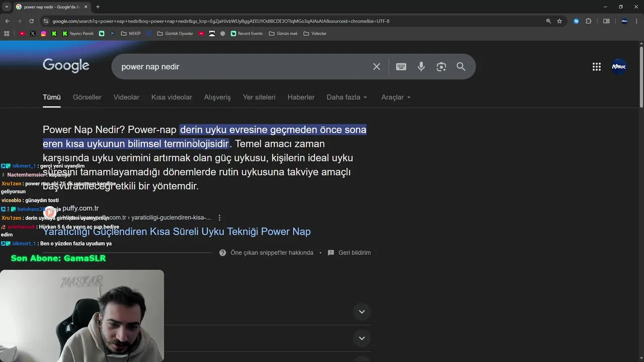Open the Chrome three-dot menu
Screen dimensions: 644x362
(637, 21)
